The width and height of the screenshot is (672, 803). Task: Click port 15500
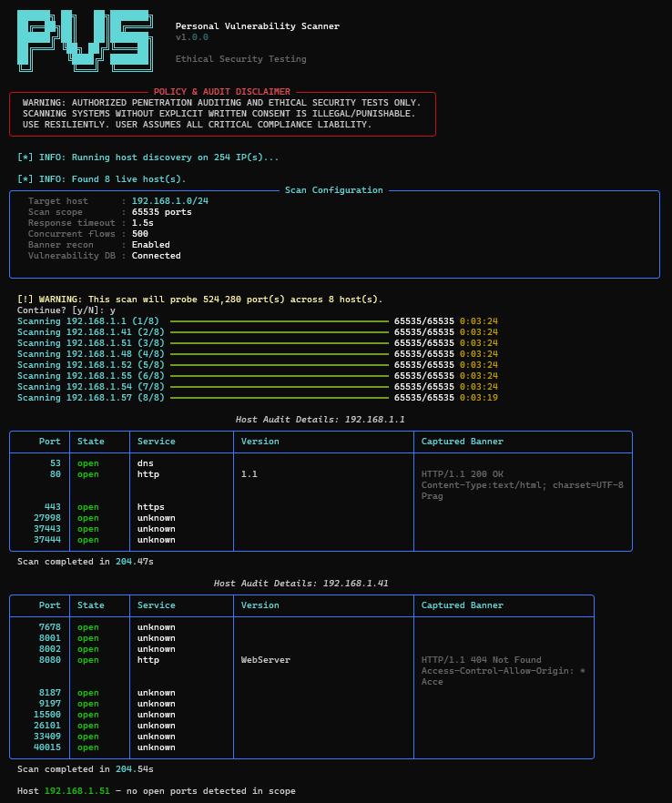pyautogui.click(x=47, y=715)
